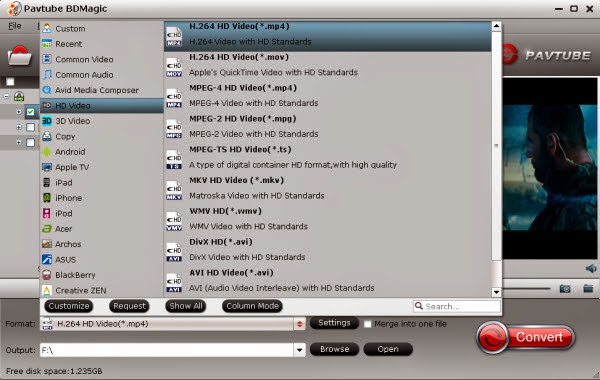This screenshot has height=380, width=600.
Task: Click the 3D Video icon
Action: [x=47, y=121]
